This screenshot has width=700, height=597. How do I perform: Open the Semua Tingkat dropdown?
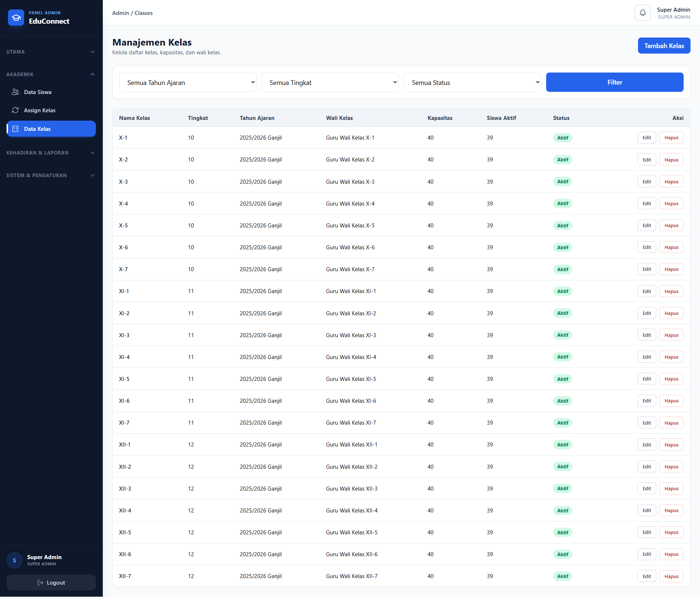tap(330, 82)
